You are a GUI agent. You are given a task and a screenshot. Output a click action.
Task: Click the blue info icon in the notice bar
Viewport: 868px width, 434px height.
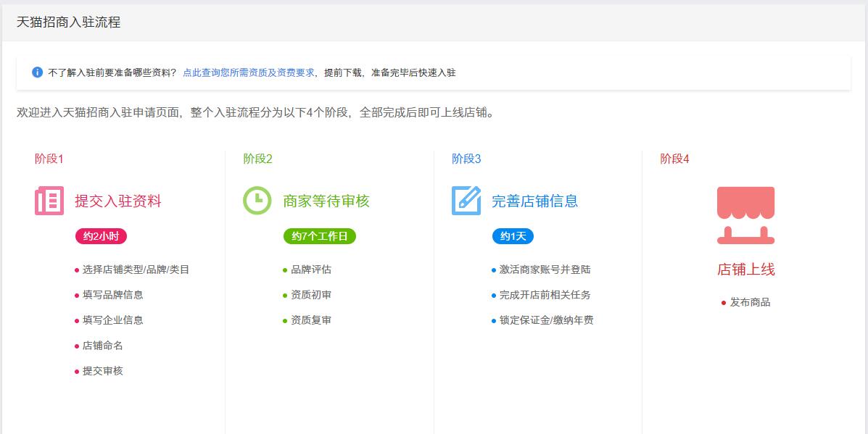click(37, 72)
